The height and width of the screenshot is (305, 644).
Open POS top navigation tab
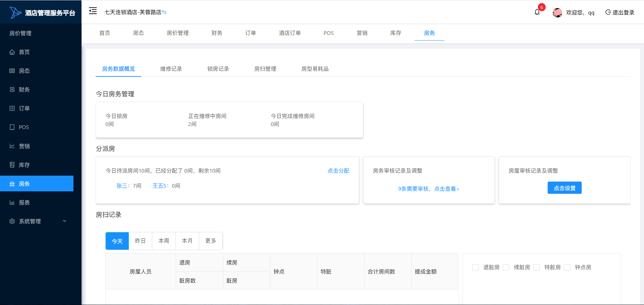(x=329, y=33)
